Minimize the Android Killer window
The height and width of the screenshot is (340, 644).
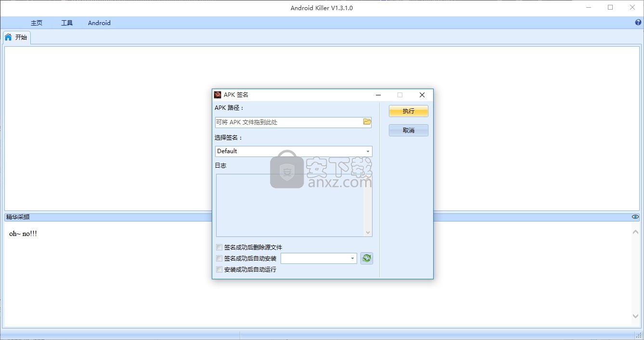[x=588, y=8]
